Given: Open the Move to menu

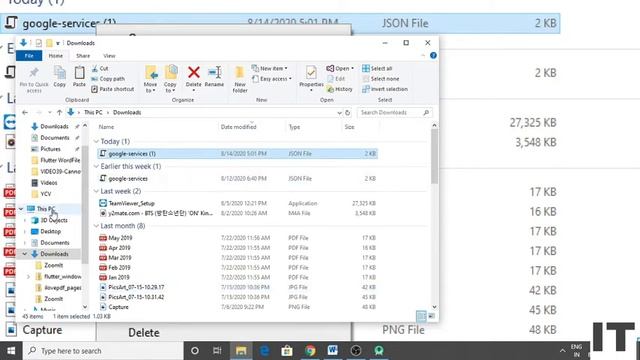Looking at the screenshot, I should [151, 78].
